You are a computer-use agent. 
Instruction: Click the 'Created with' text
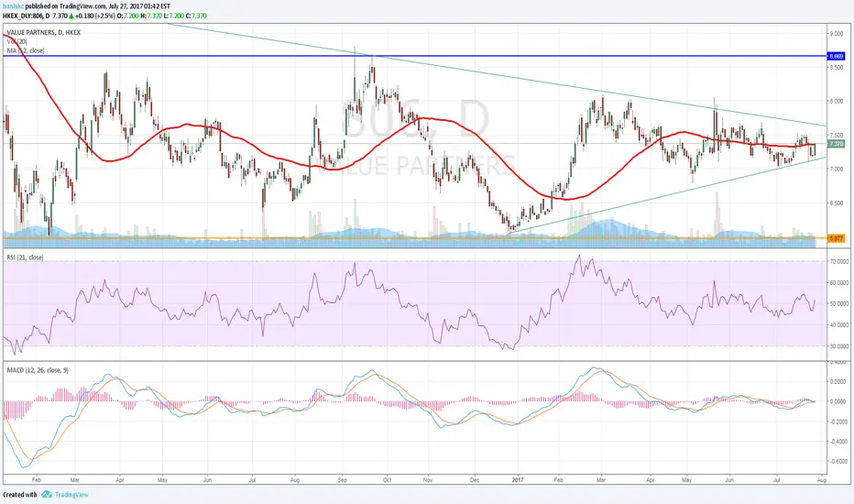point(20,495)
